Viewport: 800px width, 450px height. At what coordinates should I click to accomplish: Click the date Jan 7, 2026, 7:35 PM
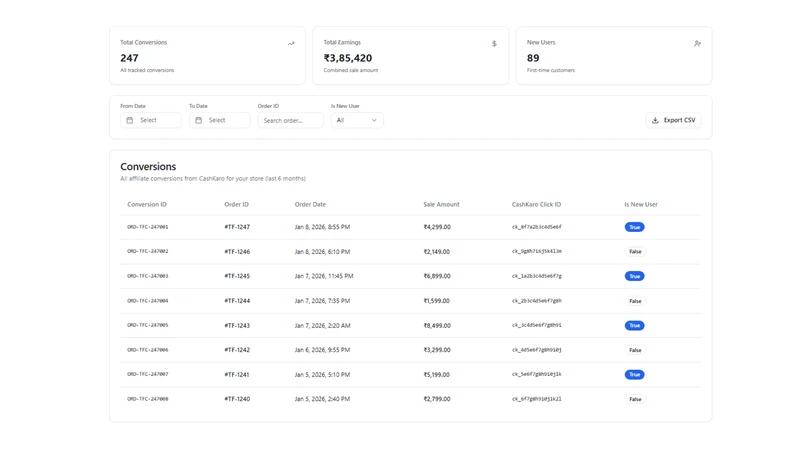click(x=322, y=301)
